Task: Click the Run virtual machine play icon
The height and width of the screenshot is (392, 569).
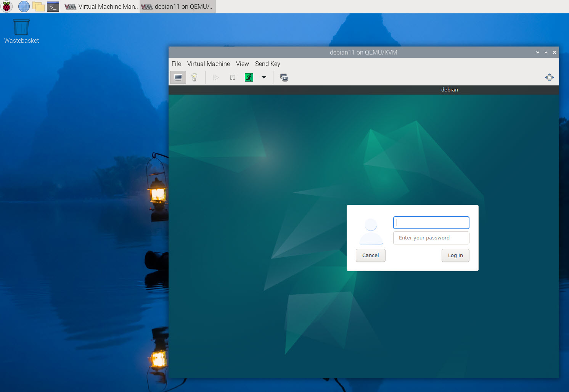Action: [216, 77]
